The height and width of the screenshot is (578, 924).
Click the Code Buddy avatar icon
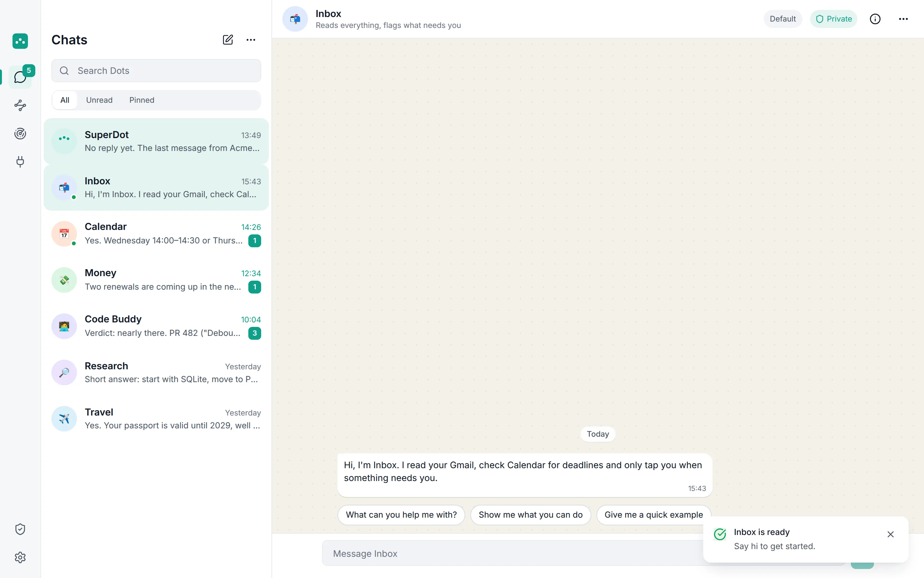[x=64, y=326]
